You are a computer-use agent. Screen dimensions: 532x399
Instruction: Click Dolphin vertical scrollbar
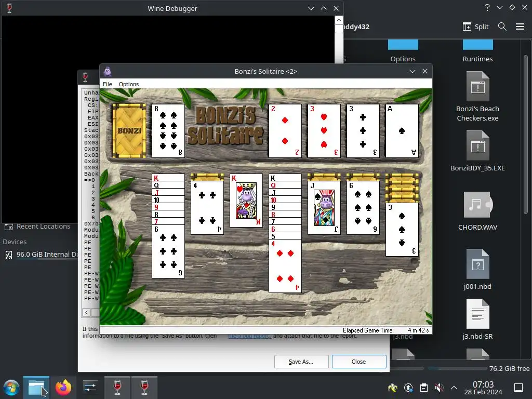(x=526, y=134)
